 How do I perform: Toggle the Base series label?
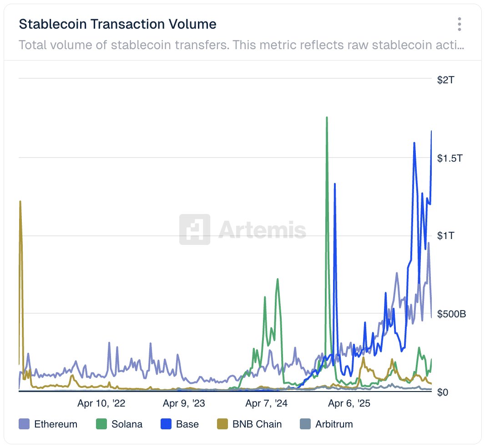tap(187, 424)
